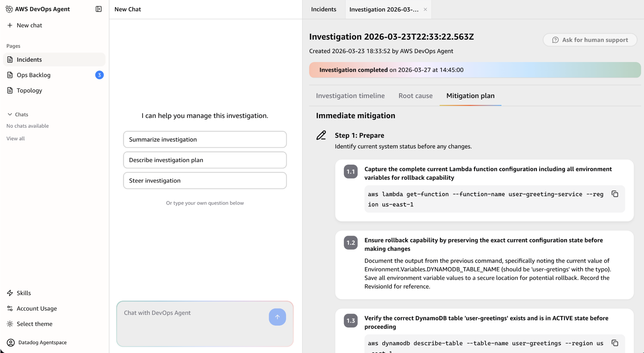
Task: Click the AWS DevOps Agent logo icon
Action: pyautogui.click(x=9, y=9)
